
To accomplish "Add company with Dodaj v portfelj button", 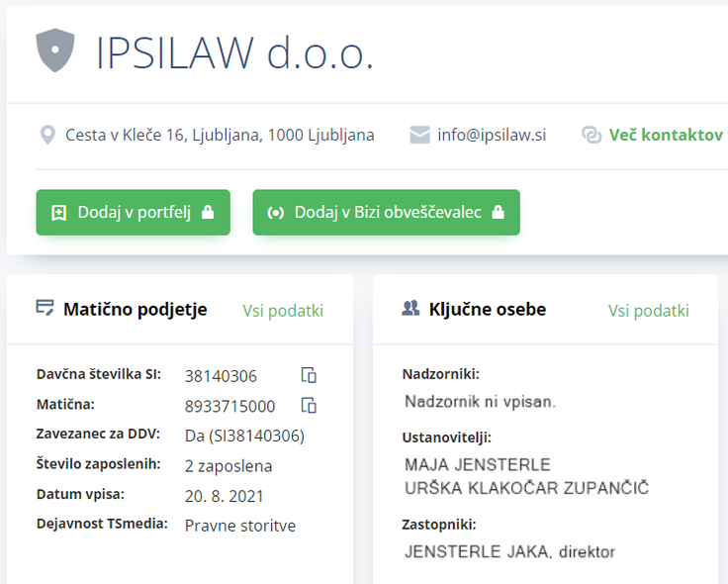I will pos(134,213).
